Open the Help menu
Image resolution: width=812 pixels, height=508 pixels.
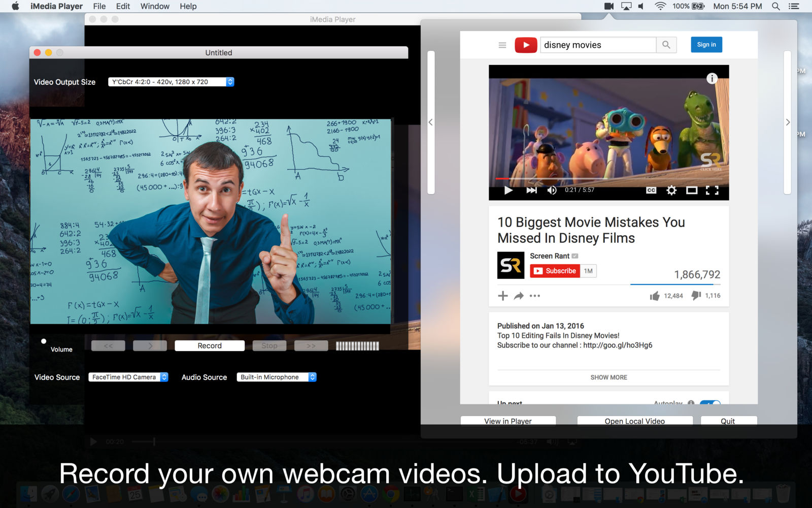pos(188,6)
